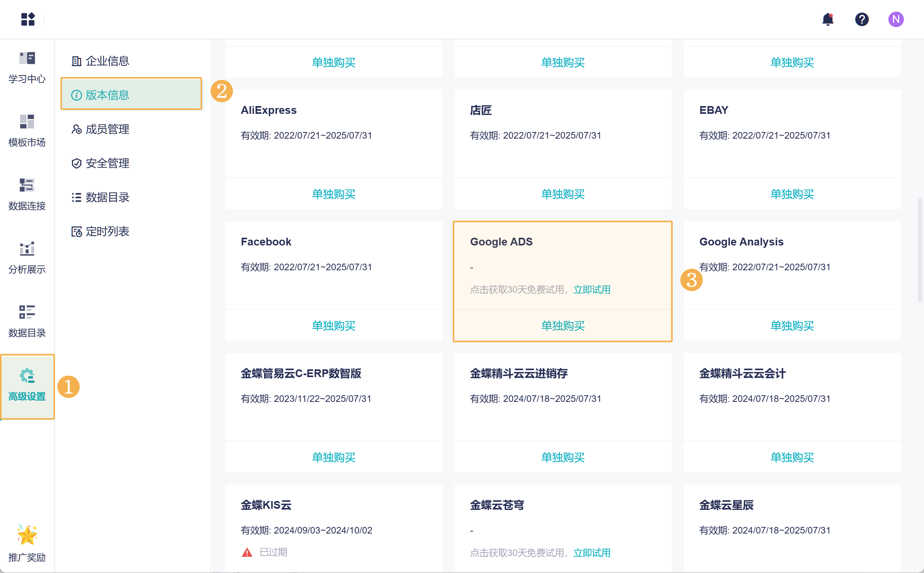Viewport: 924px width, 573px height.
Task: Click the app grid logo icon
Action: point(28,19)
